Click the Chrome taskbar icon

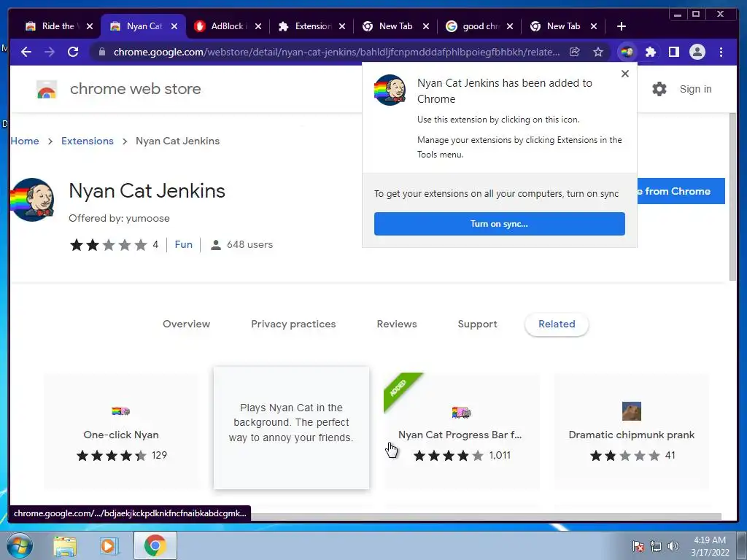[x=155, y=545]
